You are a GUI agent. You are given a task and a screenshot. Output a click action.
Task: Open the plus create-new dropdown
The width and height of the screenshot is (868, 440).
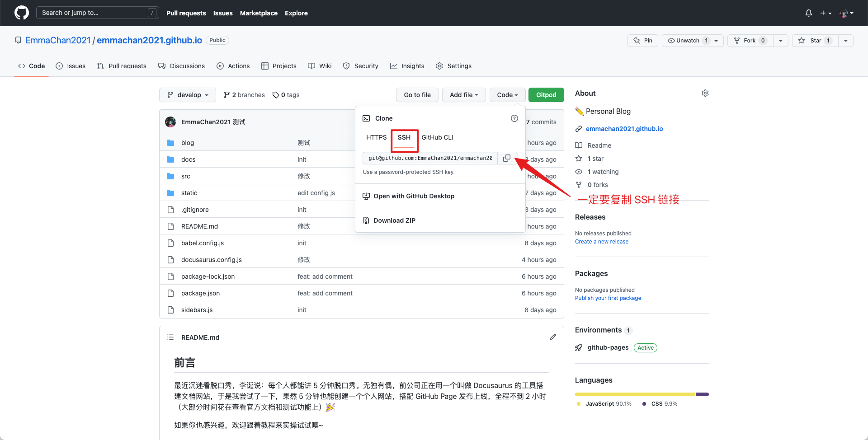pos(826,13)
